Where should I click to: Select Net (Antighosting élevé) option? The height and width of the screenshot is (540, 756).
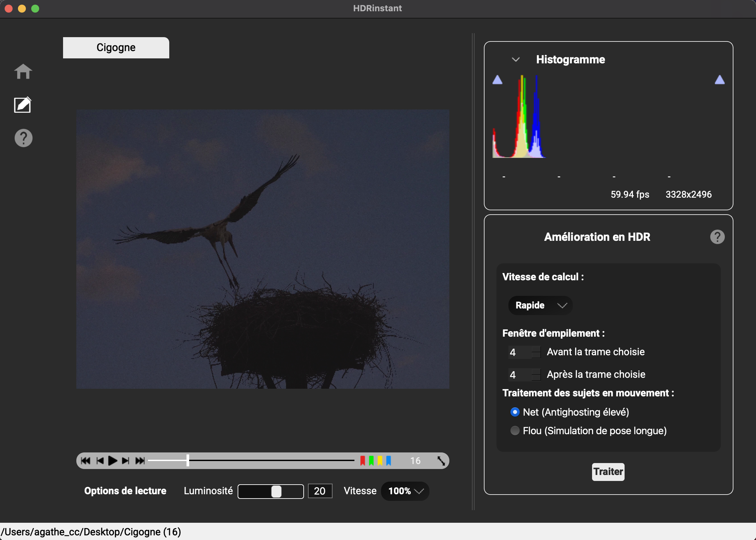[x=515, y=412]
